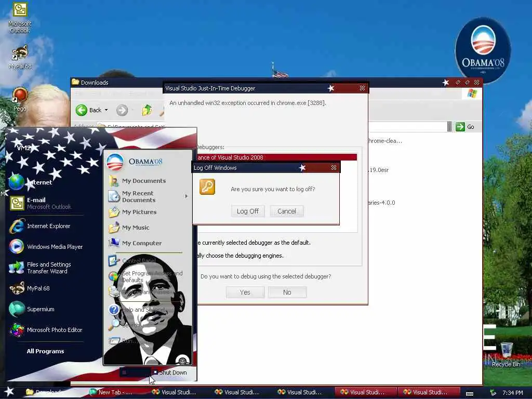Confirm Log Off in Log Off Windows dialog

248,211
